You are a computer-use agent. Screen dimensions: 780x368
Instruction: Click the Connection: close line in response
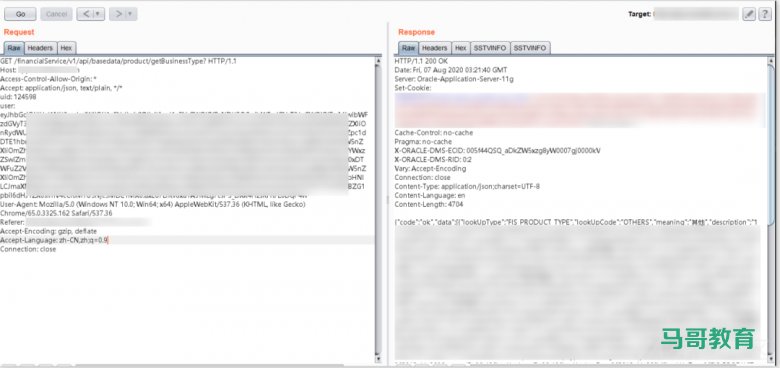(x=422, y=178)
